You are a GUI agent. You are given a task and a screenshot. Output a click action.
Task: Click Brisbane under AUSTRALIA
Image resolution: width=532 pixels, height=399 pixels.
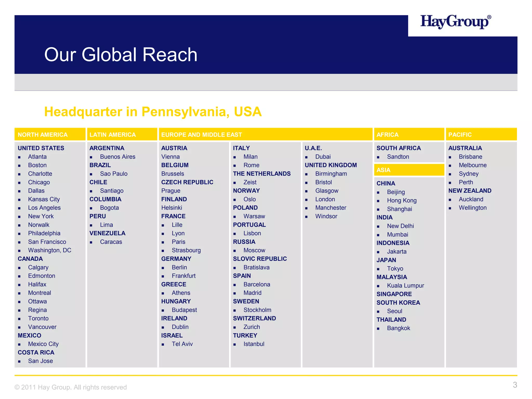470,157
